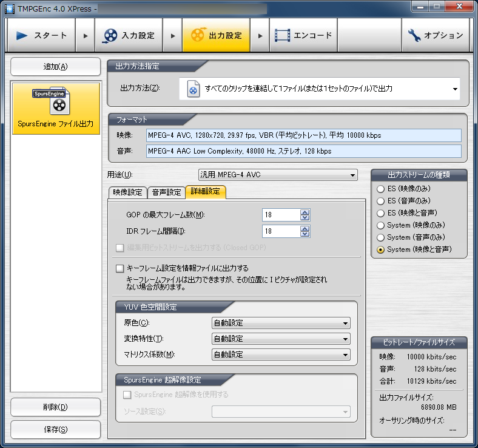Close the TMPGEnc window

[459, 7]
